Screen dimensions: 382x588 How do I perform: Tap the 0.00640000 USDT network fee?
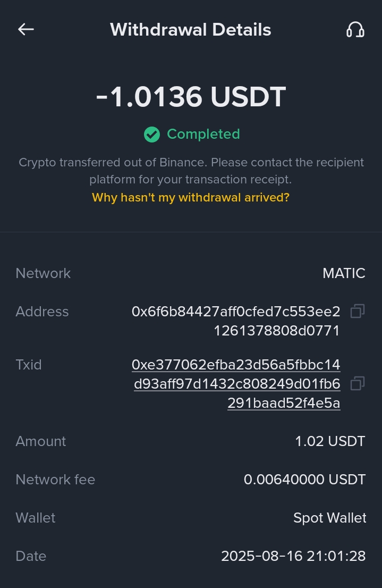click(x=304, y=480)
